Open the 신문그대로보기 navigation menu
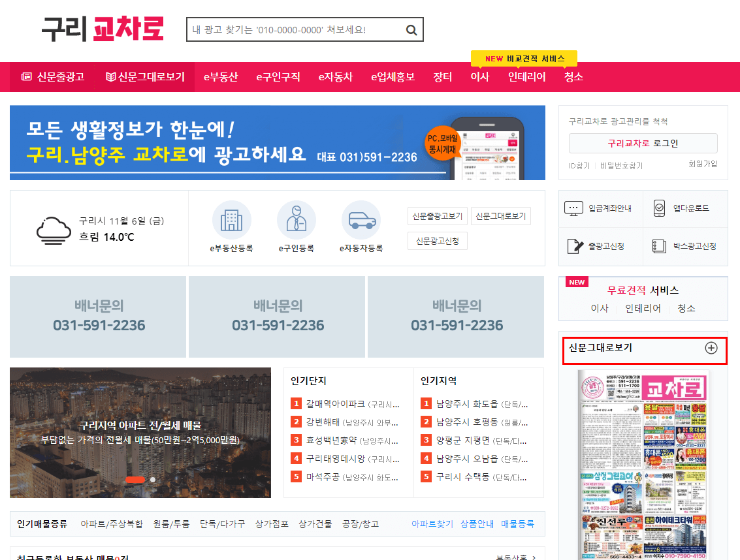Screen dimensions: 740x560 [x=146, y=76]
